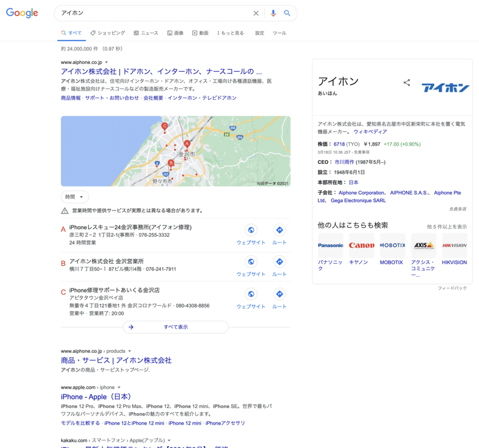Image resolution: width=479 pixels, height=448 pixels.
Task: Select アイホン株式会社 金沢営業所 listing title
Action: point(107,261)
